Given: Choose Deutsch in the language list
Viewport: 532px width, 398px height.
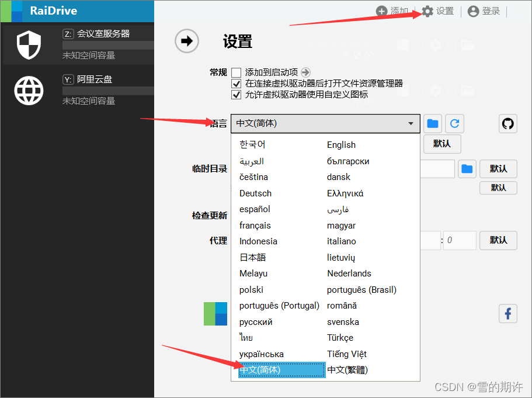Looking at the screenshot, I should coord(255,193).
